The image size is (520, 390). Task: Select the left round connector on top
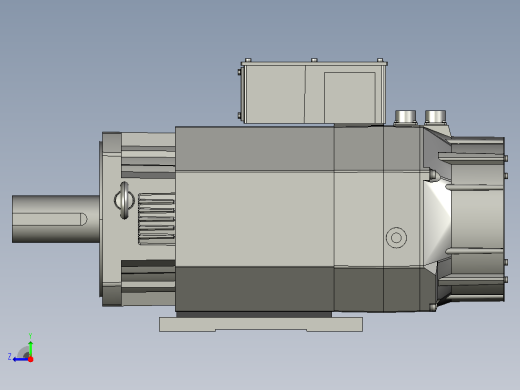[x=405, y=117]
